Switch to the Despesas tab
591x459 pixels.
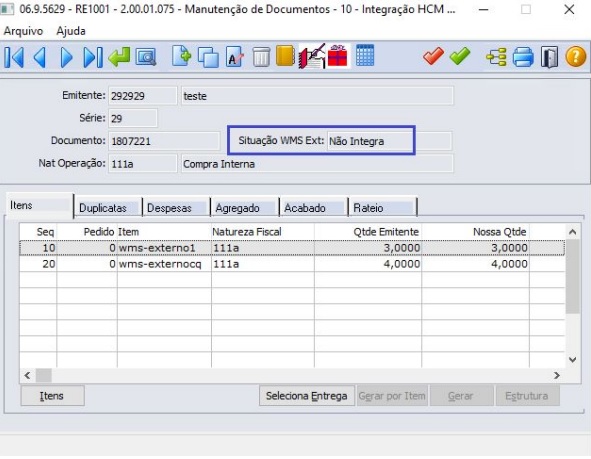pos(176,208)
